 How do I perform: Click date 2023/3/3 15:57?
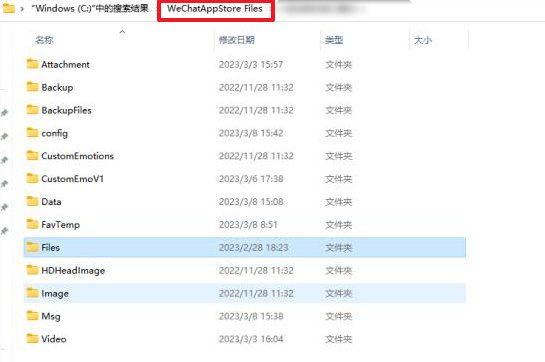coord(251,64)
